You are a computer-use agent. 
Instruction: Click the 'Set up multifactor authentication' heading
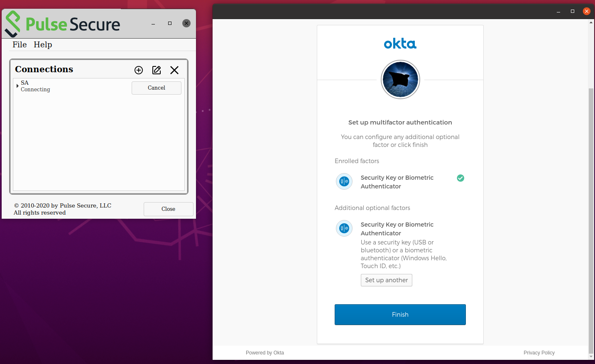tap(400, 122)
